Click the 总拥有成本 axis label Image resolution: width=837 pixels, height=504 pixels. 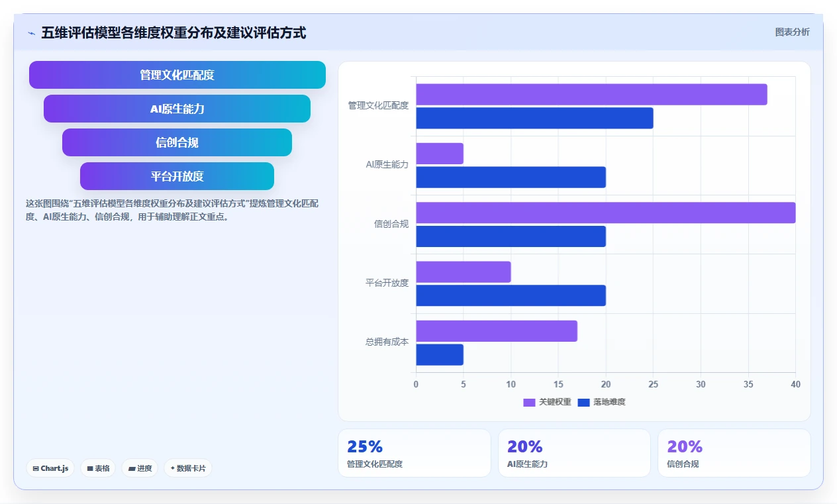[x=387, y=342]
